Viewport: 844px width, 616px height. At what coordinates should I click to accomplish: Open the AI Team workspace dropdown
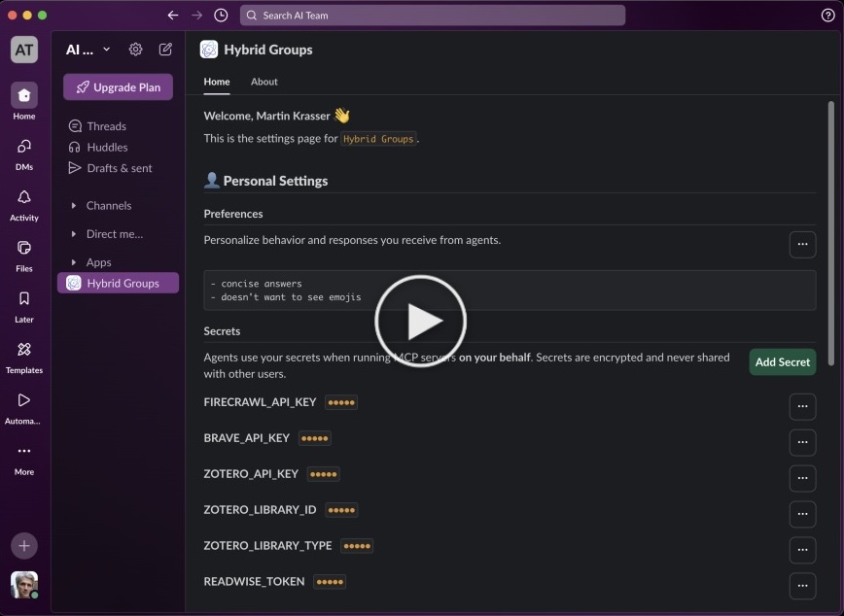coord(88,50)
